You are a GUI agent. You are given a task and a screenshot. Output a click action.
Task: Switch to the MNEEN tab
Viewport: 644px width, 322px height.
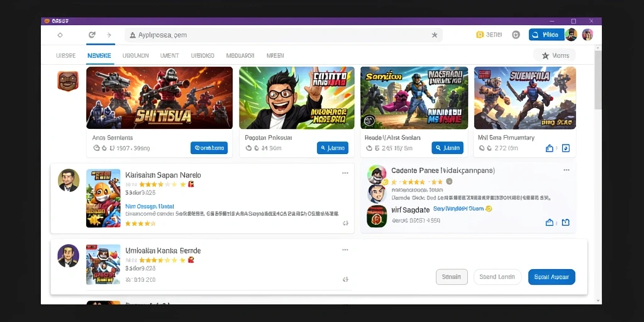click(275, 55)
